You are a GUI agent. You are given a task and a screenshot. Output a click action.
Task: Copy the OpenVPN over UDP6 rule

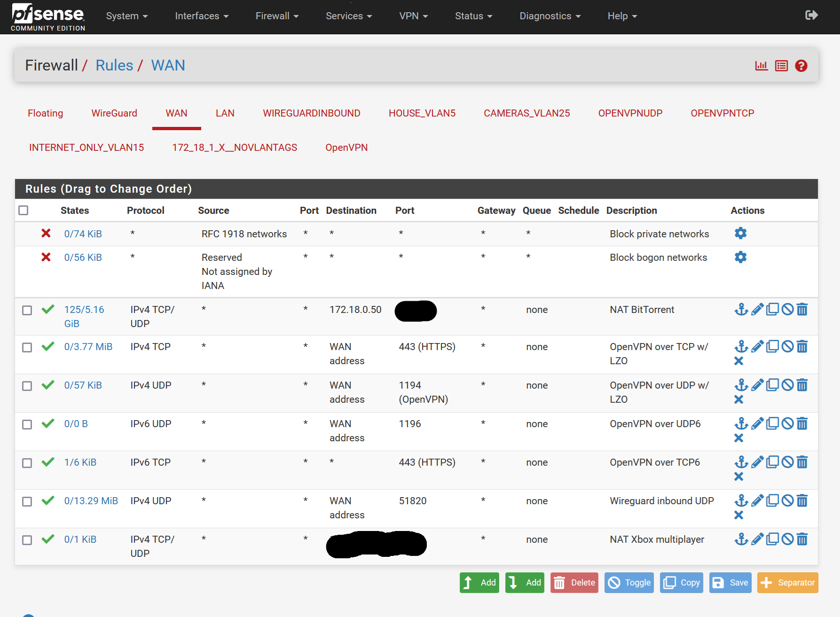point(772,423)
